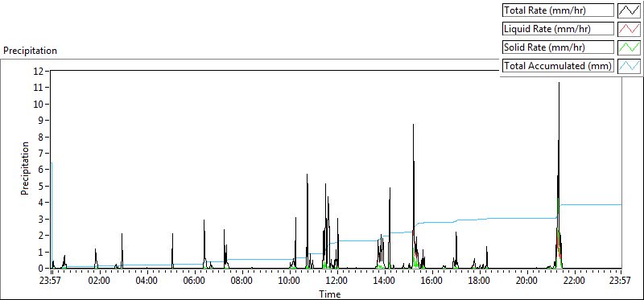
Task: Click the Liquid Rate red line icon
Action: coord(630,29)
